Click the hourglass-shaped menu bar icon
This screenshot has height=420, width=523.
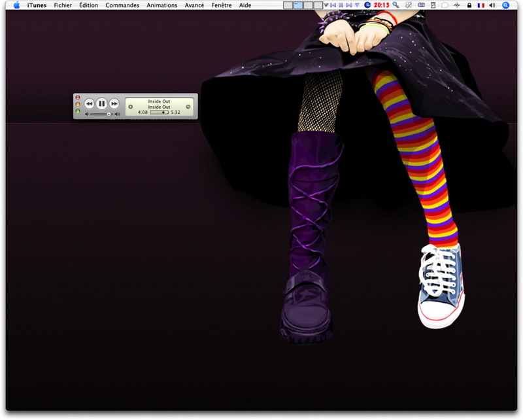pyautogui.click(x=433, y=5)
